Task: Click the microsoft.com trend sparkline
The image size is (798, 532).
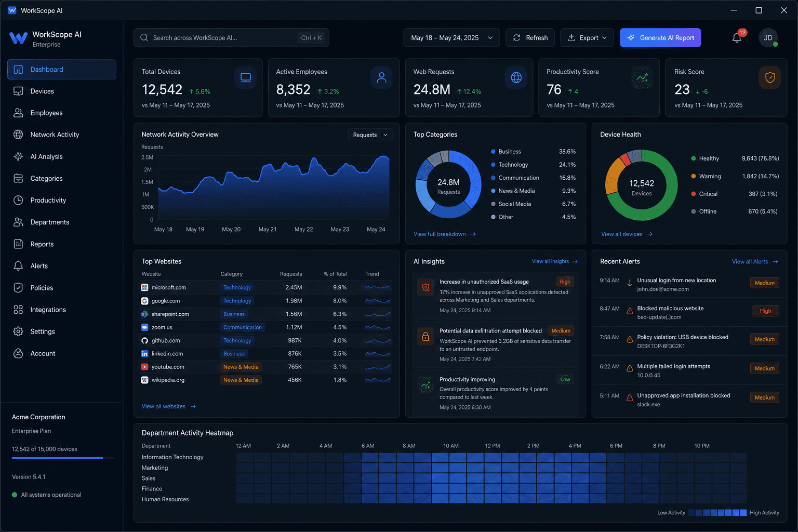Action: [378, 287]
